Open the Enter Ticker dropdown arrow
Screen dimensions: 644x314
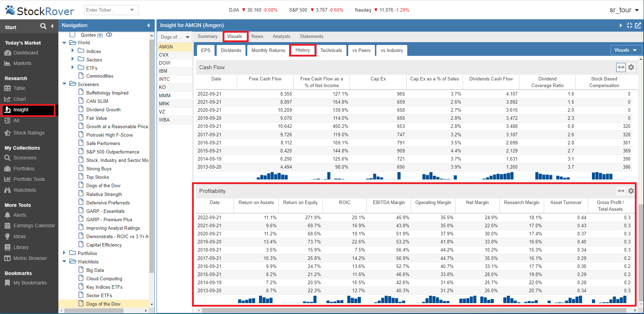(x=132, y=10)
